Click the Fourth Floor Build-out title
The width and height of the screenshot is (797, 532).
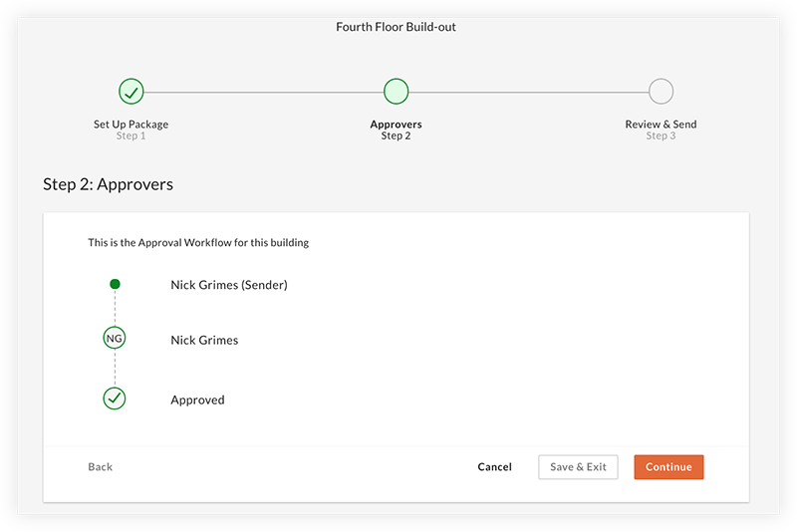pos(396,27)
